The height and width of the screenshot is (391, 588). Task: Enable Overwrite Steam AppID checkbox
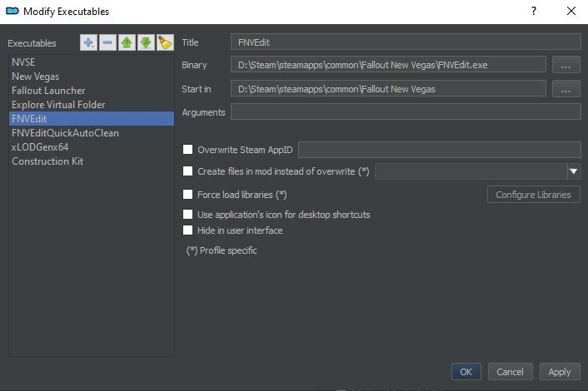[x=187, y=150]
